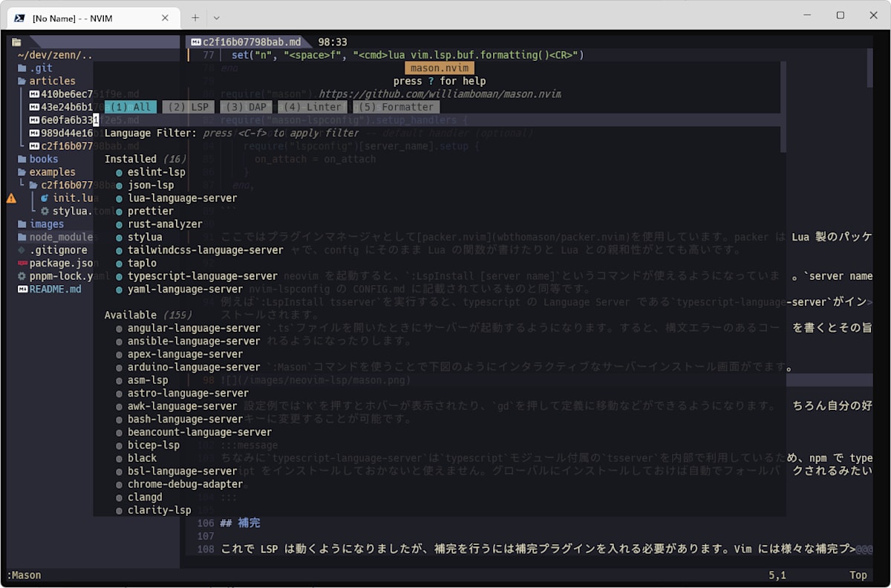
Task: Select astro-language-server package entry
Action: [188, 393]
